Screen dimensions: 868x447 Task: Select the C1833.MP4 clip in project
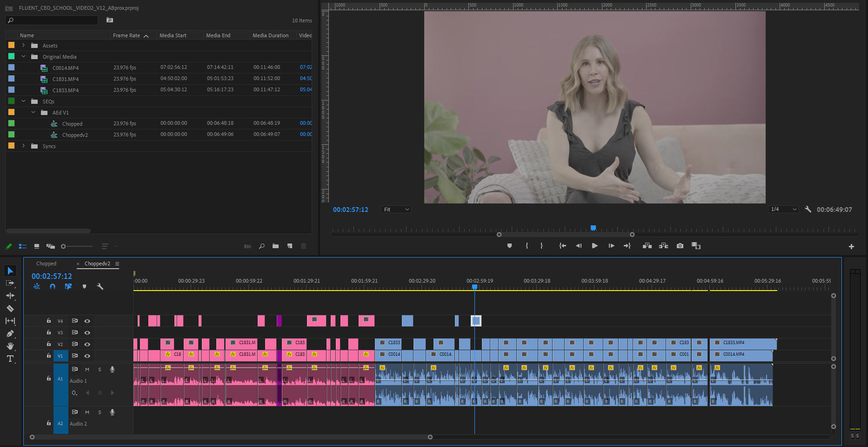pos(65,90)
